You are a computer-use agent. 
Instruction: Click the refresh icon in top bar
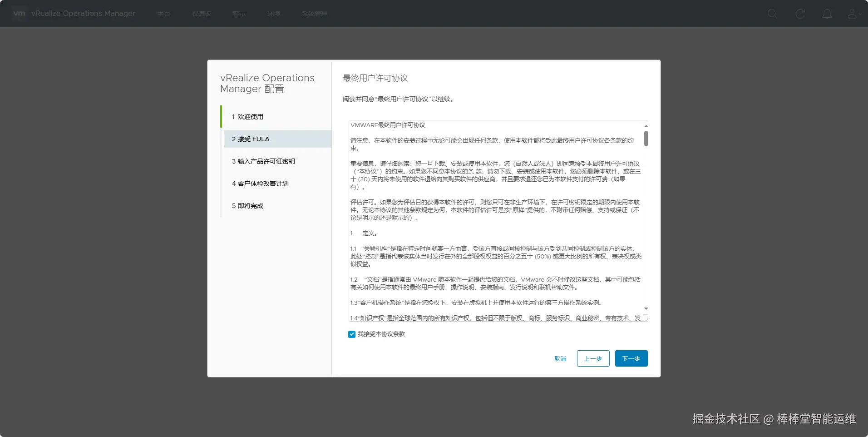(800, 14)
